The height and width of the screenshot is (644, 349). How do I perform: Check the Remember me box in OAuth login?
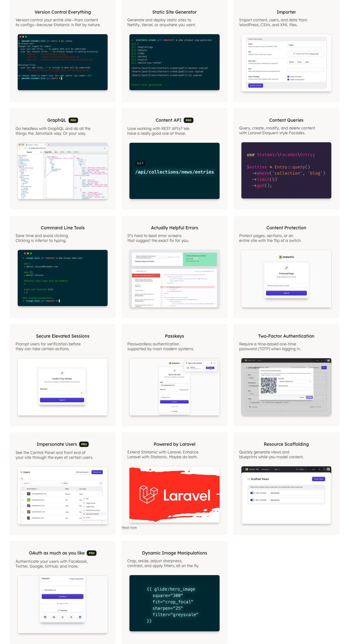43,590
